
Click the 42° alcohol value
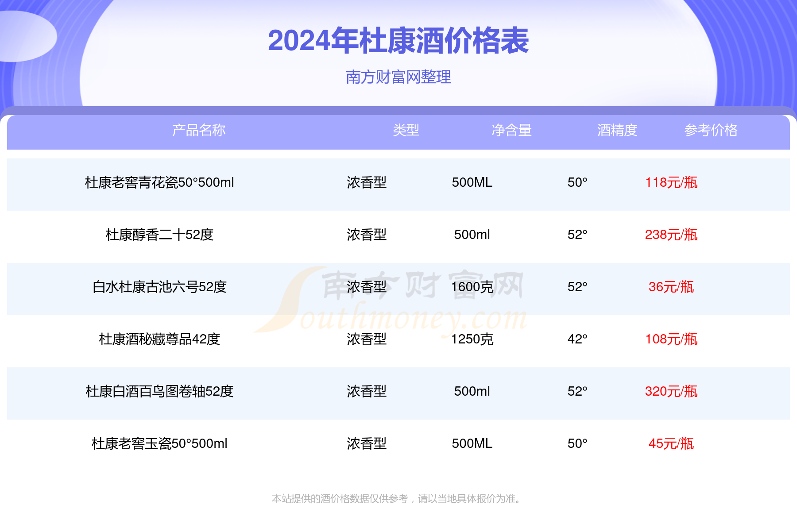(x=577, y=339)
